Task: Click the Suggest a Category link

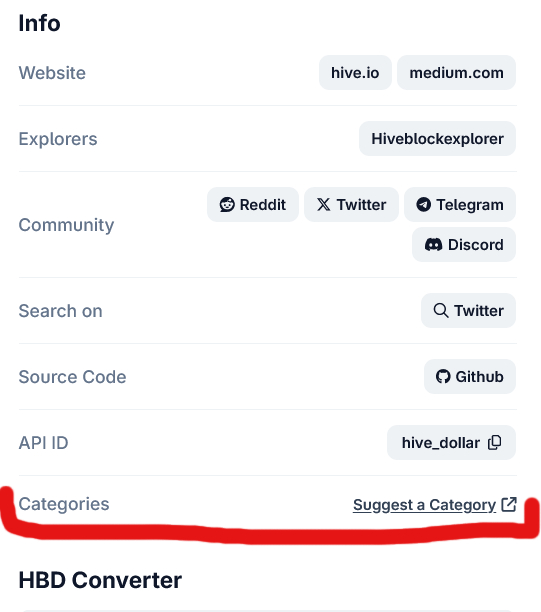Action: tap(424, 505)
